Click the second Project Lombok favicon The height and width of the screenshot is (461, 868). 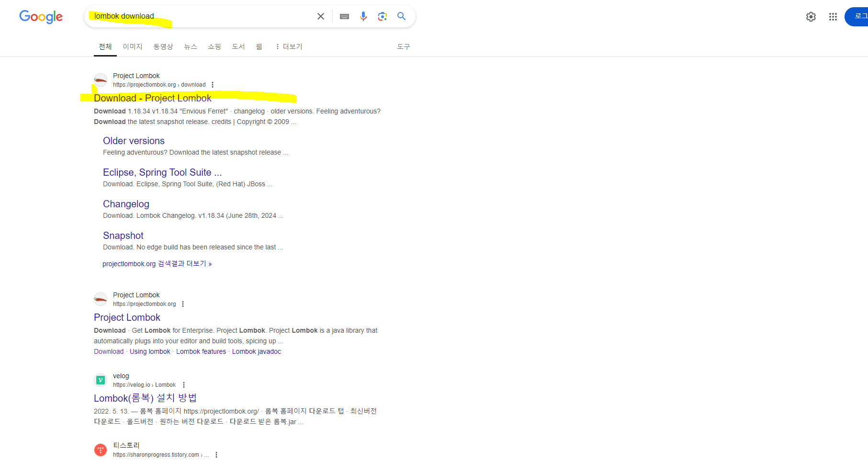coord(101,299)
